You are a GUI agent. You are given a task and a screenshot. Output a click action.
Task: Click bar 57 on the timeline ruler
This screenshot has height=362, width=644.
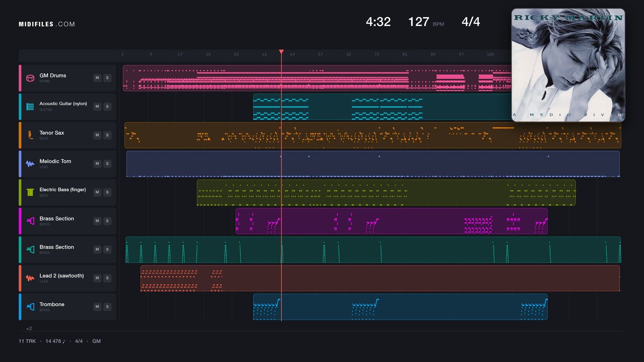320,54
